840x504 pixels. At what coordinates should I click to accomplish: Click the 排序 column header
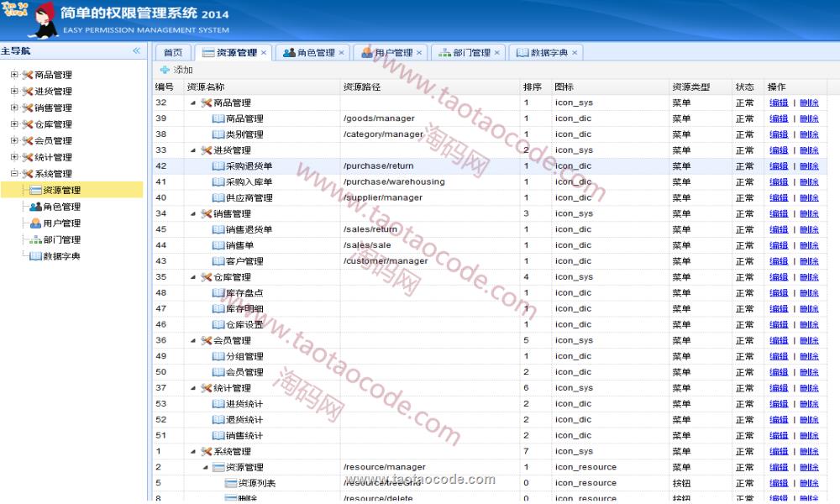pos(532,87)
